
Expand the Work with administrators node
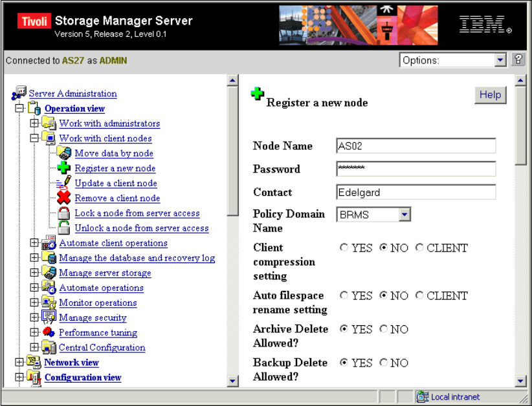coord(34,123)
